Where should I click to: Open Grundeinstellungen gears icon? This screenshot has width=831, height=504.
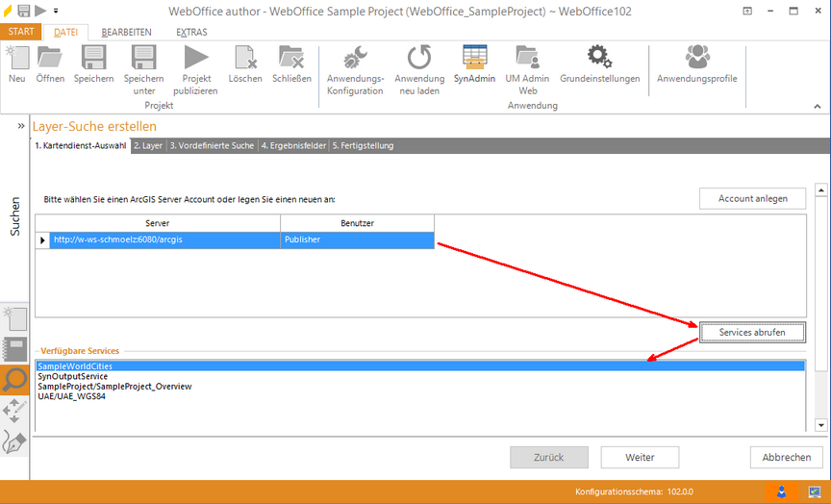point(599,58)
